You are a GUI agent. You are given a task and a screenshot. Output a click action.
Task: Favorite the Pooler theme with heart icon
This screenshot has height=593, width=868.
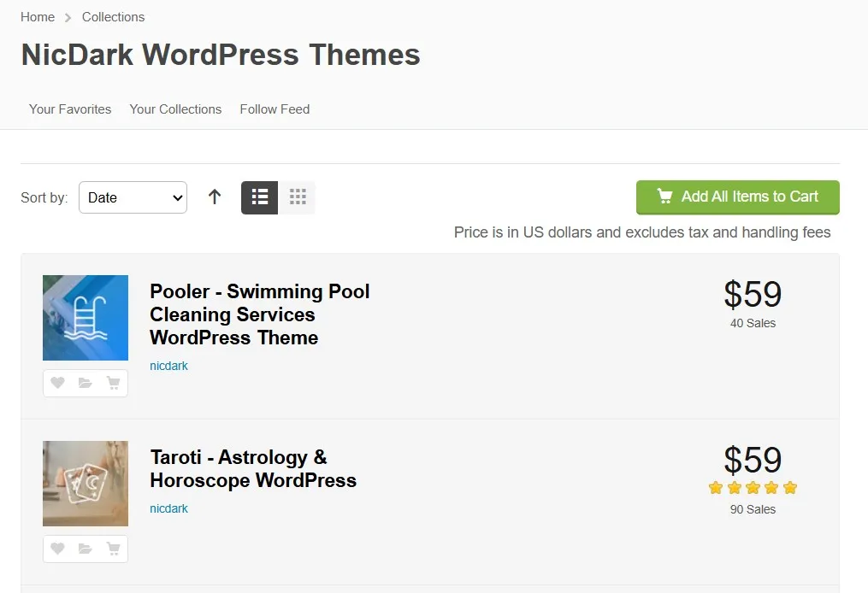tap(57, 383)
